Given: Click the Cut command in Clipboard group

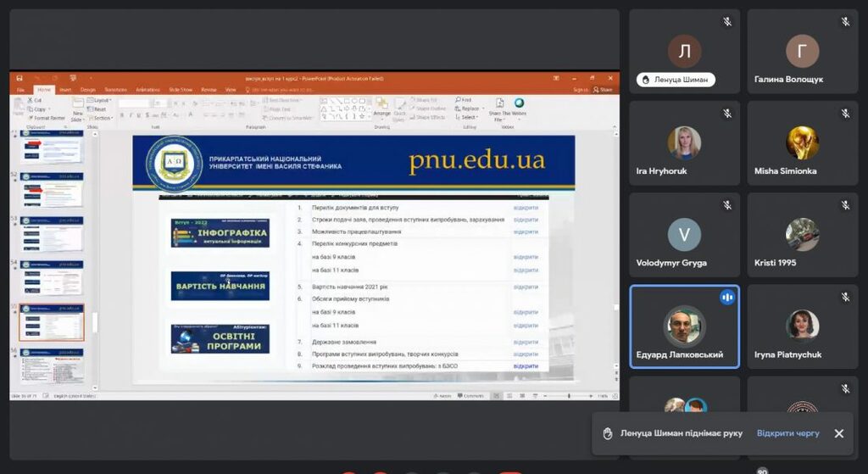Looking at the screenshot, I should [x=36, y=100].
